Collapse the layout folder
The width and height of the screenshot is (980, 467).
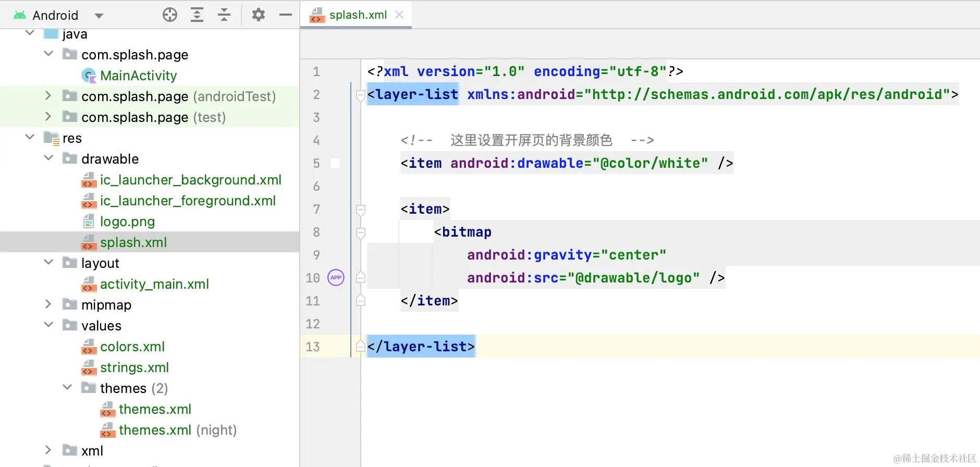48,262
